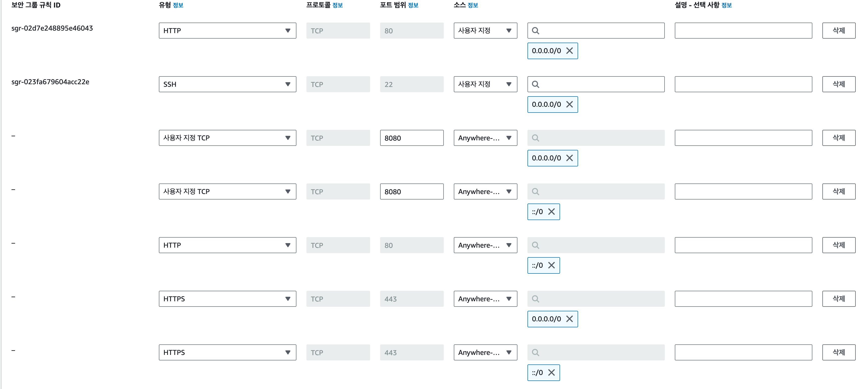Expand Anywhere source dropdown on first 8080 rule
The image size is (868, 389).
[x=485, y=138]
